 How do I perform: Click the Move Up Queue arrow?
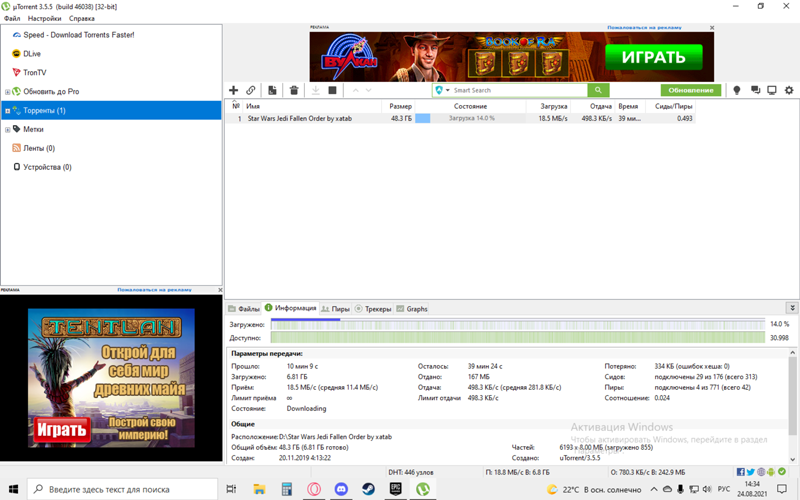click(x=356, y=90)
